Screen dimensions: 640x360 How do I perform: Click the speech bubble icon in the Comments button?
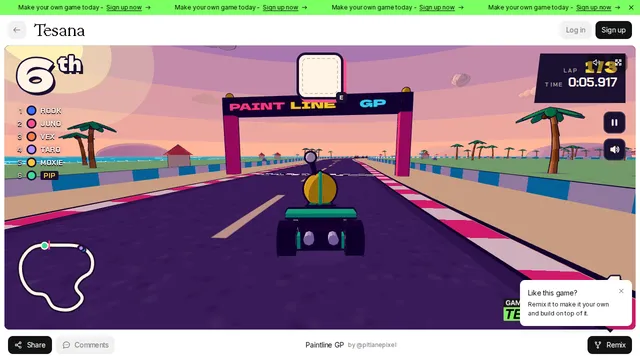click(66, 345)
